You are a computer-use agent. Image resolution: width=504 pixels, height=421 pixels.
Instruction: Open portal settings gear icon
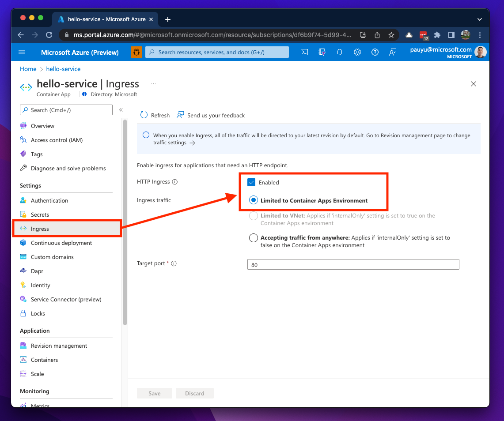click(357, 52)
